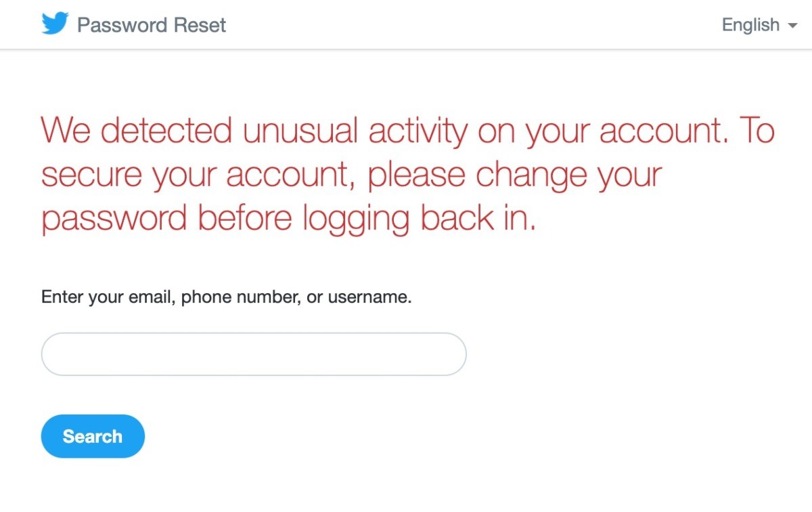This screenshot has height=512, width=812.
Task: Open the English language dropdown
Action: click(759, 25)
